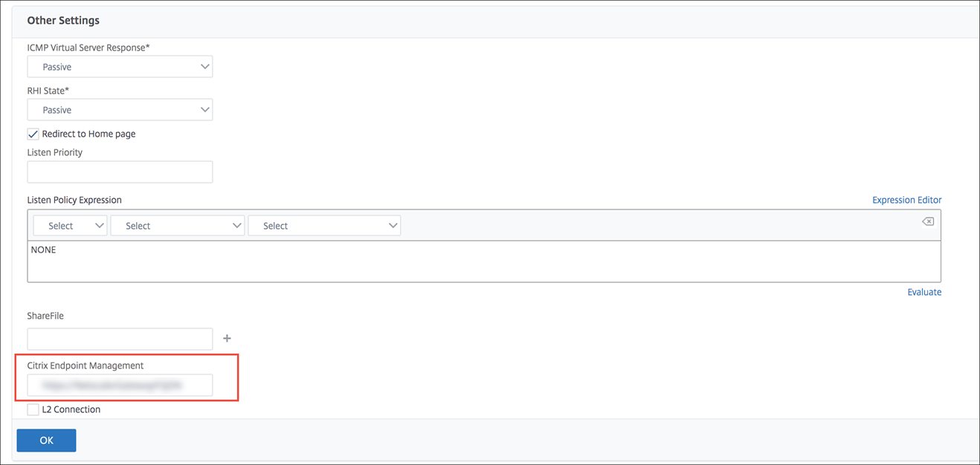Open ICMP Virtual Server Response dropdown
This screenshot has width=980, height=465.
[120, 67]
